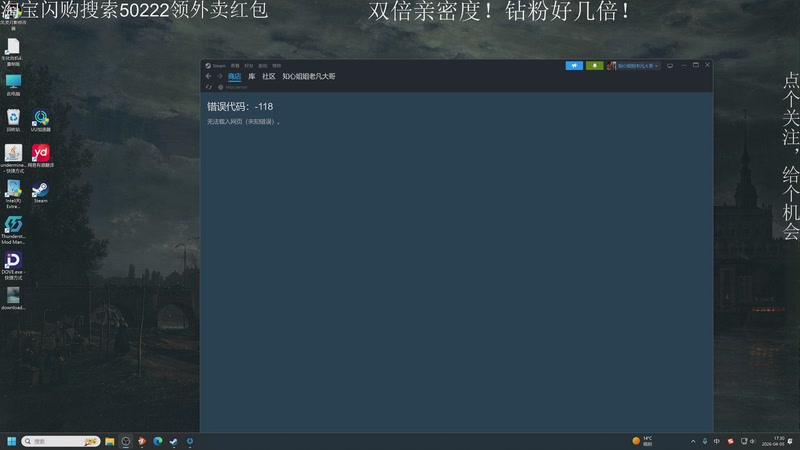Open the 帮助 menu in Steam
Viewport: 800px width, 450px height.
(x=276, y=66)
